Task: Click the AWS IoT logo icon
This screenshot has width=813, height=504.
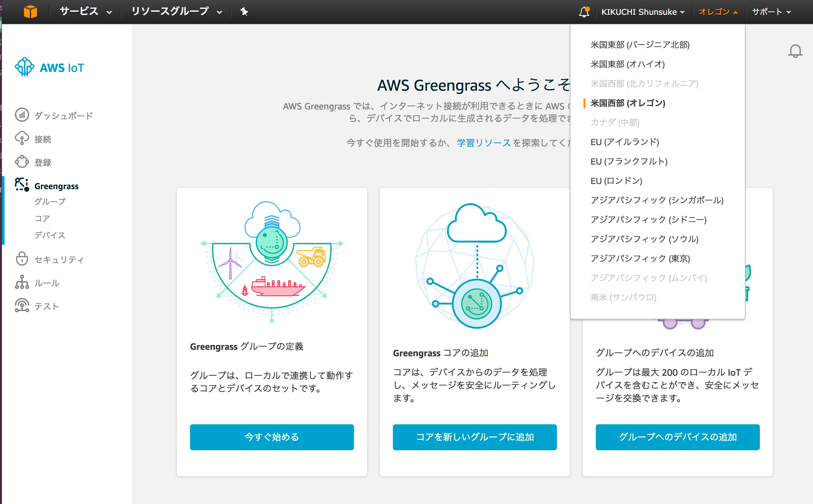Action: (x=24, y=67)
